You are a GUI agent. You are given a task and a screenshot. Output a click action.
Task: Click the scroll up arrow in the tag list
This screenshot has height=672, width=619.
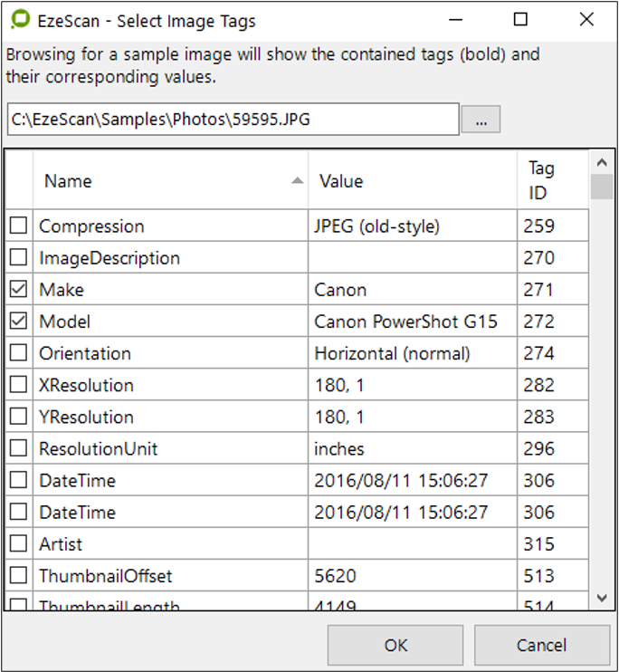click(601, 162)
